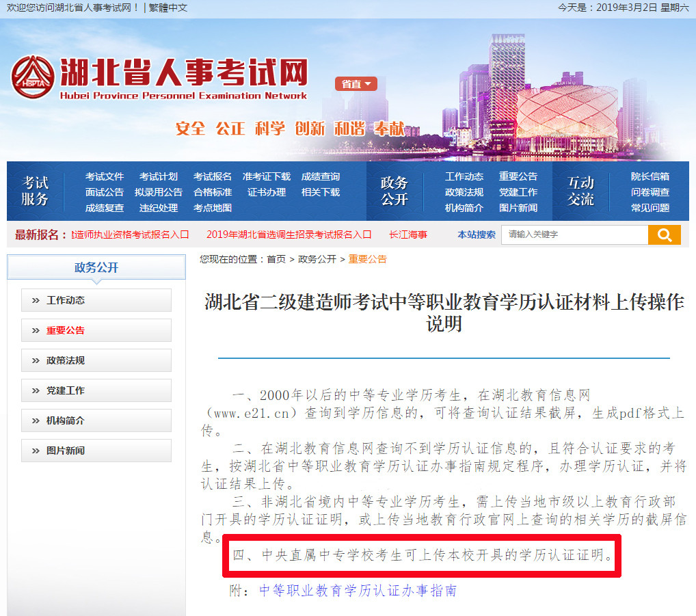
Task: Open 2019年湖北省选调生招录考试报名入口 link
Action: coord(289,235)
